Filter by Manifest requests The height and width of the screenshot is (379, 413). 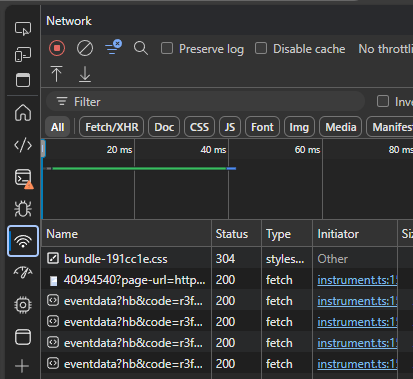390,127
